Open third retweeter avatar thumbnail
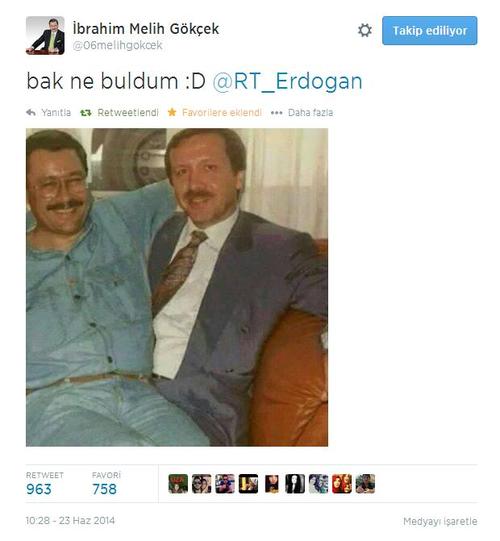 (x=225, y=484)
